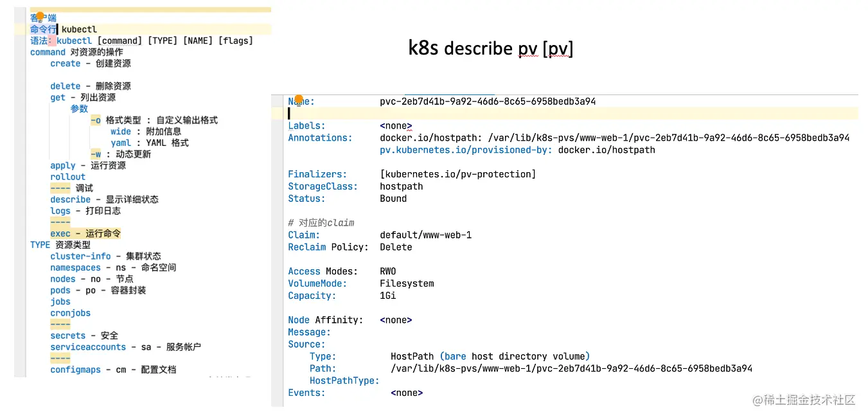The width and height of the screenshot is (868, 419).
Task: Click the 'RWO' Access Modes value
Action: [x=388, y=272]
